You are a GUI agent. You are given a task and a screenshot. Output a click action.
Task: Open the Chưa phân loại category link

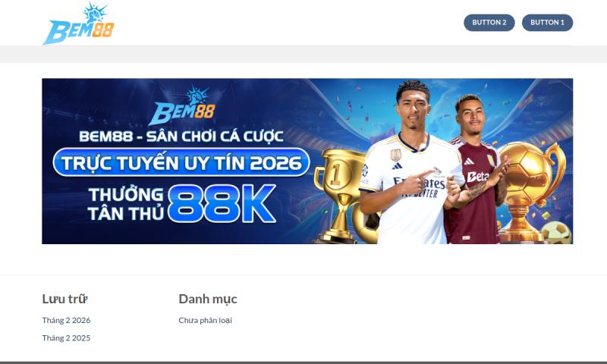pos(205,320)
